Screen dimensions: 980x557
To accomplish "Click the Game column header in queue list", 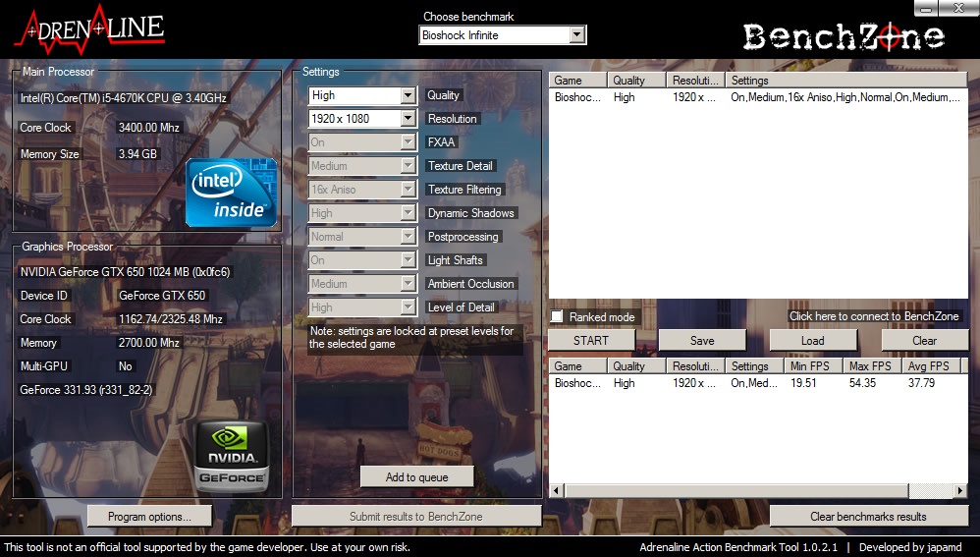I will point(578,80).
